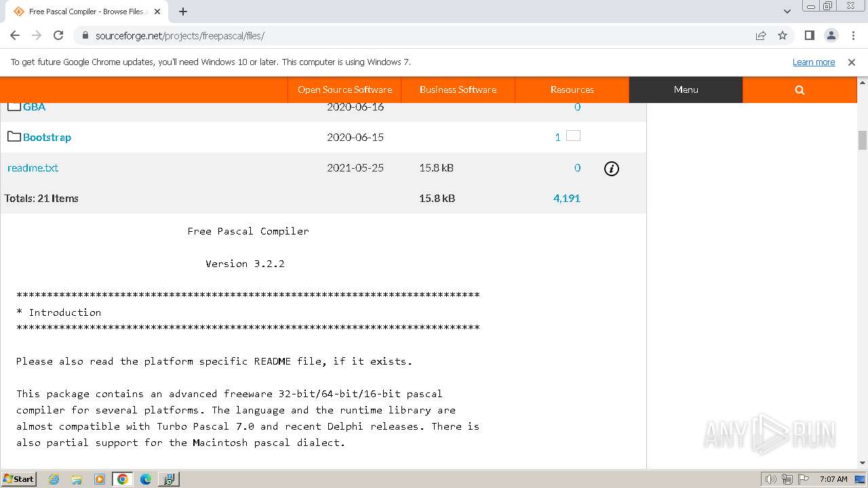
Task: Open Microsoft Edge from the taskbar
Action: (x=146, y=479)
